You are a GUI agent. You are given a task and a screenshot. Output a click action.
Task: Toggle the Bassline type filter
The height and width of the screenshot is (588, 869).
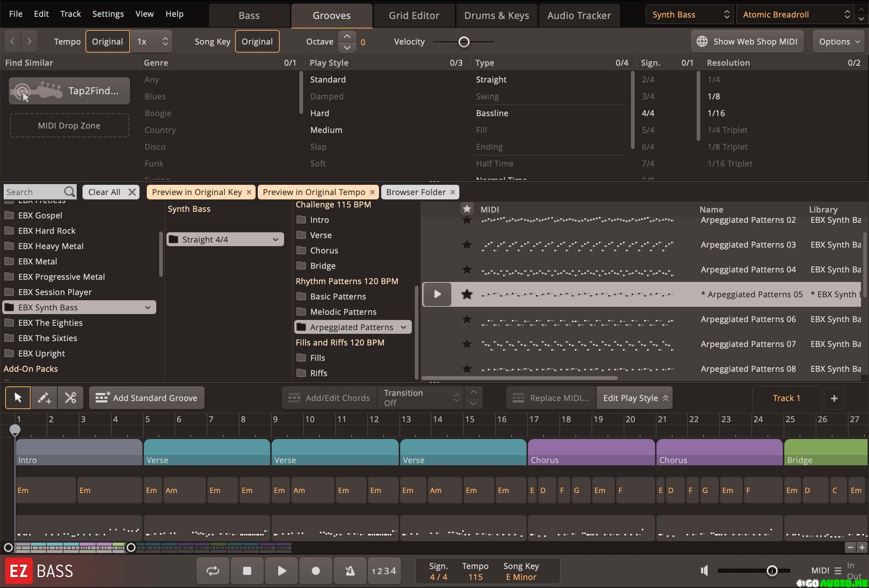pos(492,113)
